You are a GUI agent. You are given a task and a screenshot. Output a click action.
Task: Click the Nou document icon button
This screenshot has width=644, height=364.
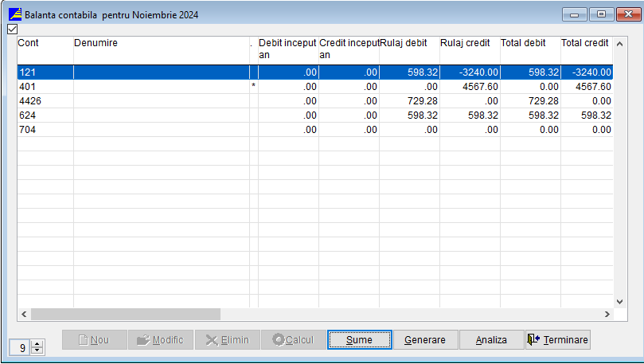(x=94, y=340)
